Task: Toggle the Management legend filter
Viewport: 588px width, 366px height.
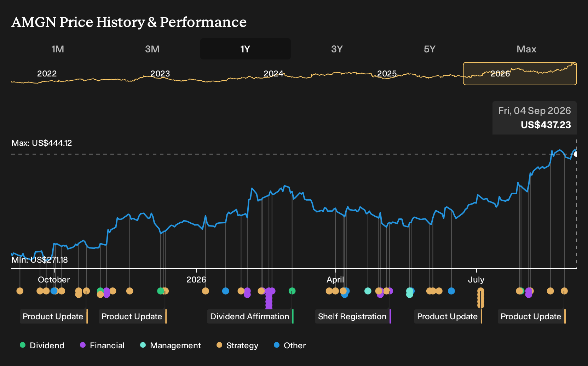Action: [171, 345]
